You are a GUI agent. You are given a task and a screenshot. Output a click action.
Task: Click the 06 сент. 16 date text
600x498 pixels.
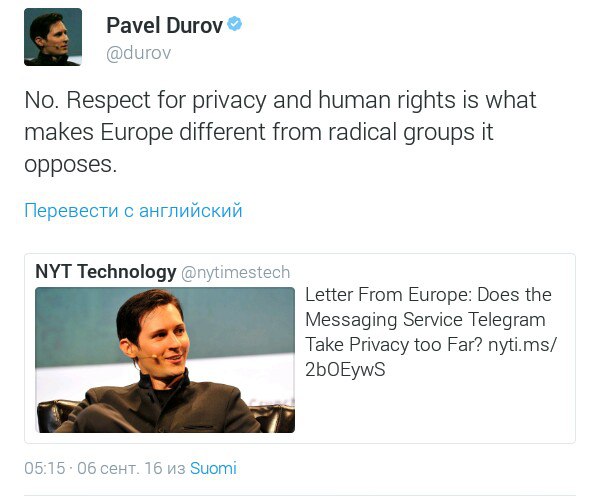[x=120, y=468]
